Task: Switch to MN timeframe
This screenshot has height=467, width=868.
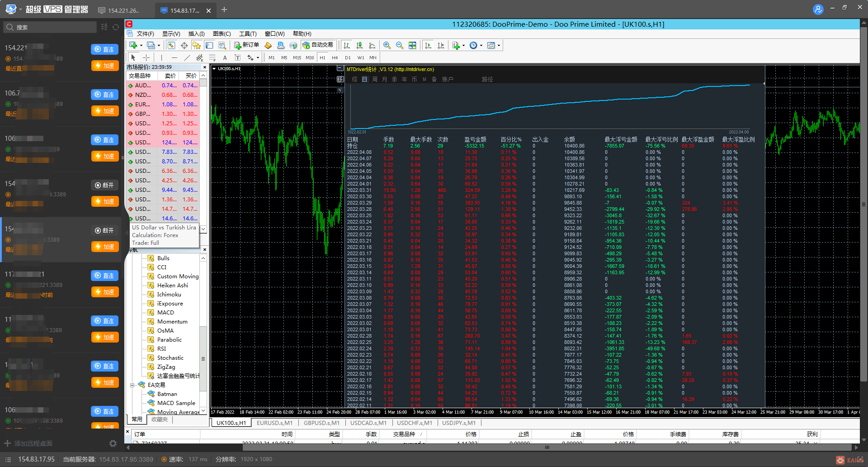Action: point(373,57)
